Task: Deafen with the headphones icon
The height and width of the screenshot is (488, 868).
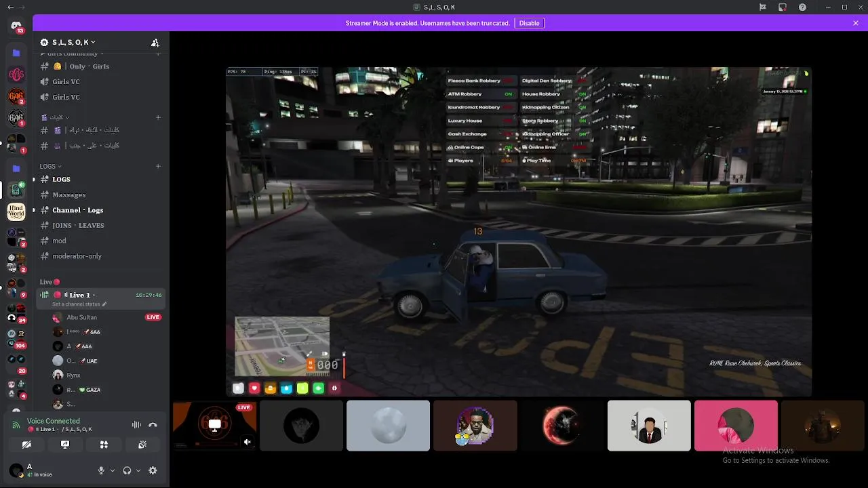Action: point(127,470)
